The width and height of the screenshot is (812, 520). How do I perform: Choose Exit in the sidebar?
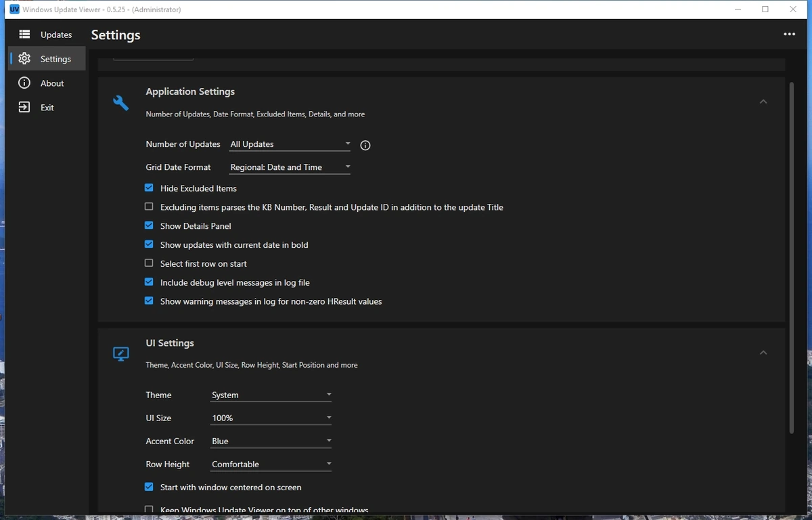click(x=47, y=108)
